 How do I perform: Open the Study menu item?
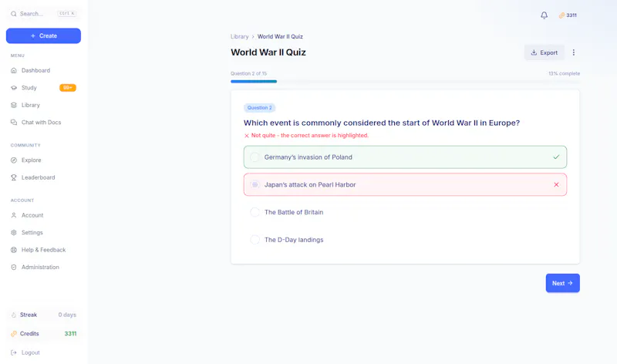pos(43,88)
